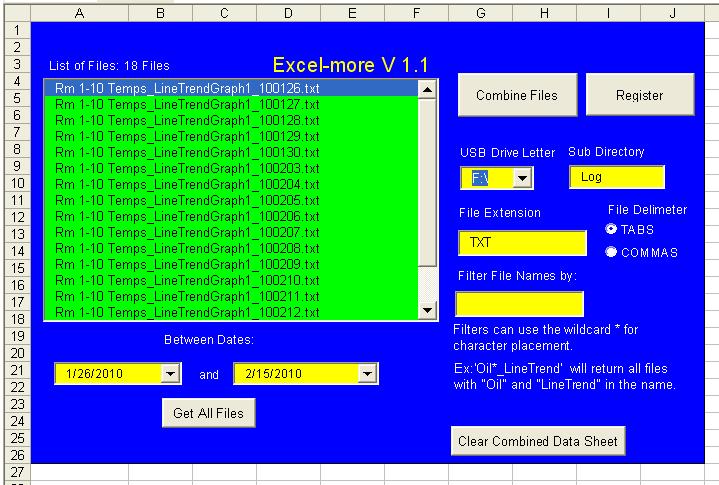Select column D header
The height and width of the screenshot is (485, 719).
pyautogui.click(x=288, y=13)
